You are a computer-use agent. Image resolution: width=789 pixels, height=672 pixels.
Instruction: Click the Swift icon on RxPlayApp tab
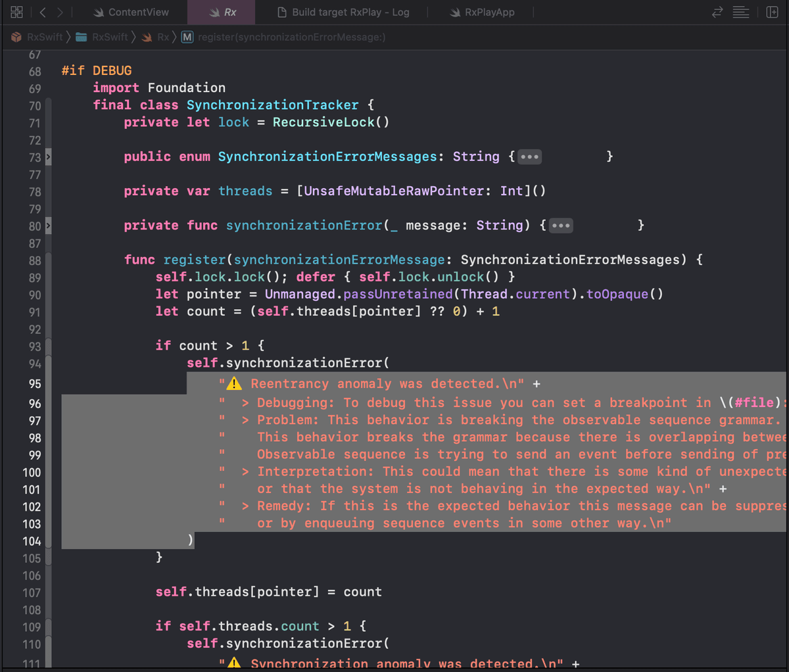coord(455,12)
